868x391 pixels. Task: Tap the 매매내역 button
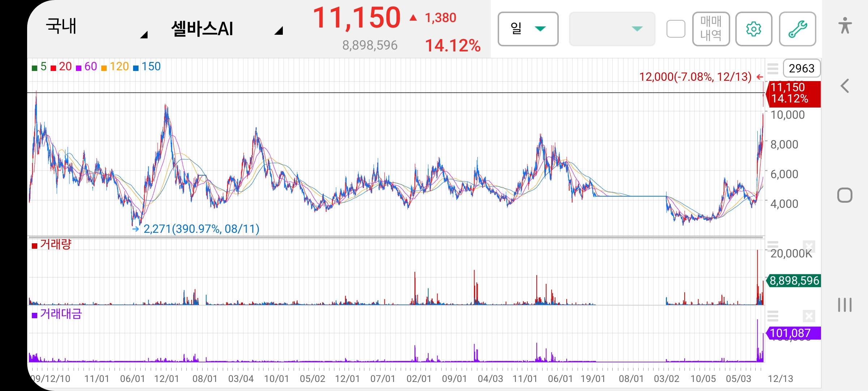coord(711,29)
